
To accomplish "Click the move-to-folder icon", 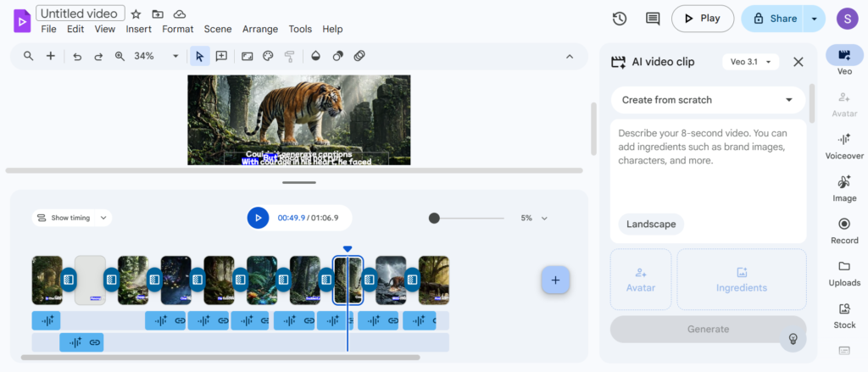I will pyautogui.click(x=158, y=14).
